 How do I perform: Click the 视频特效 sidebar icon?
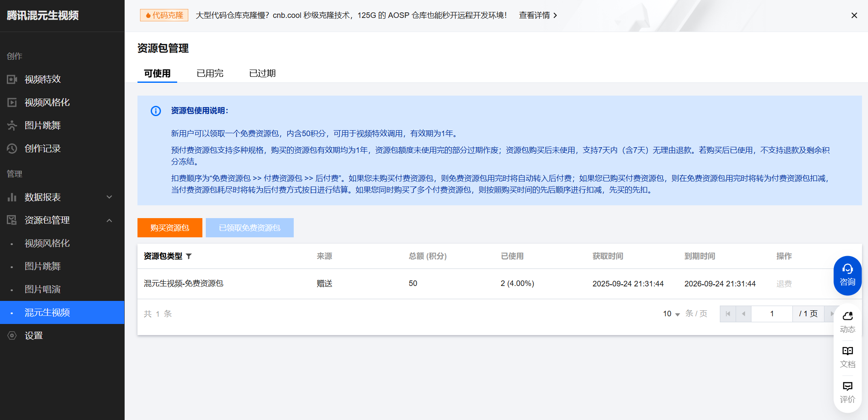12,79
